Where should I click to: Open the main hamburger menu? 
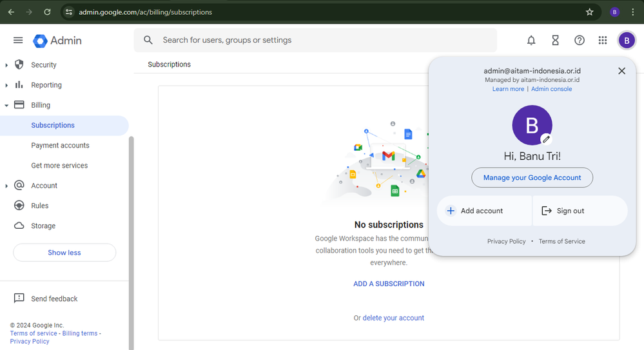[18, 40]
